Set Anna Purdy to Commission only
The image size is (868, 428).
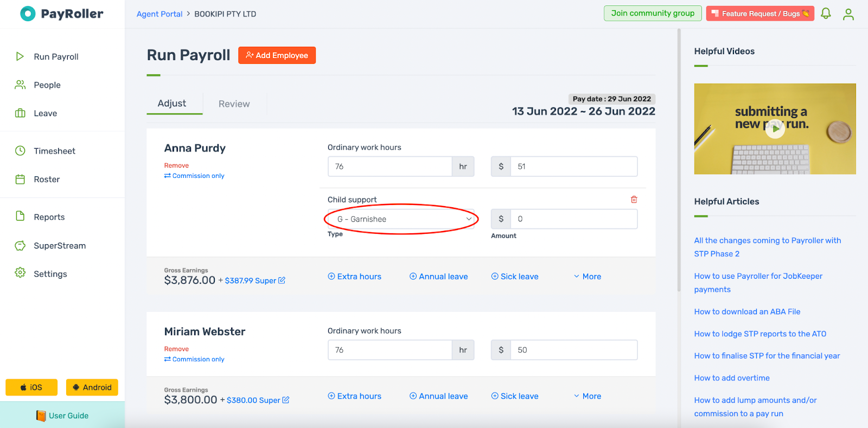click(x=194, y=176)
